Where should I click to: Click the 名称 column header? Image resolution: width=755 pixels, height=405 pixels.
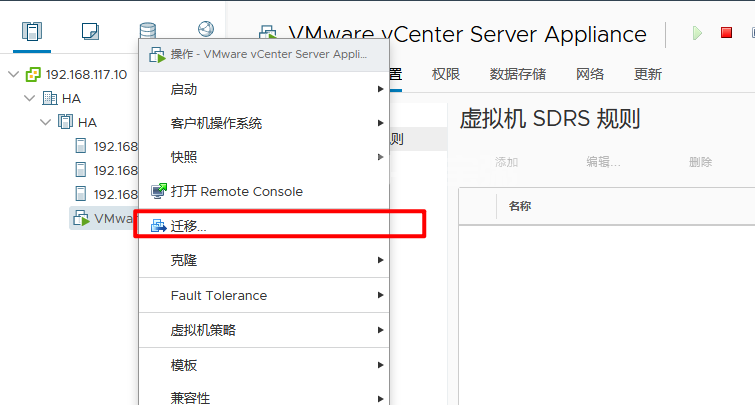520,206
